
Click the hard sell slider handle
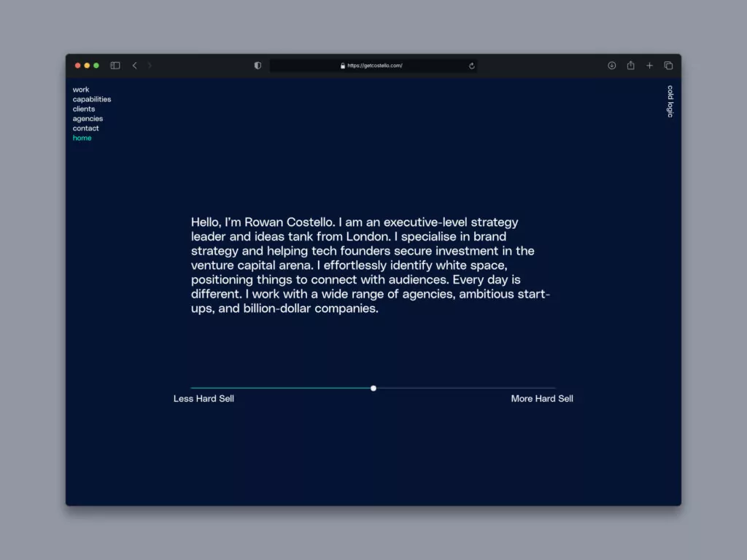[x=373, y=388]
